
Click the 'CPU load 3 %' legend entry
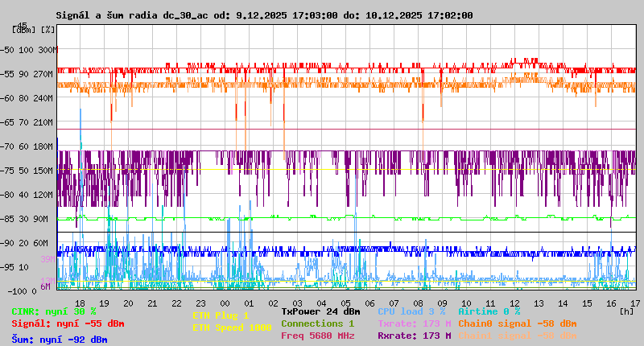[x=411, y=311]
